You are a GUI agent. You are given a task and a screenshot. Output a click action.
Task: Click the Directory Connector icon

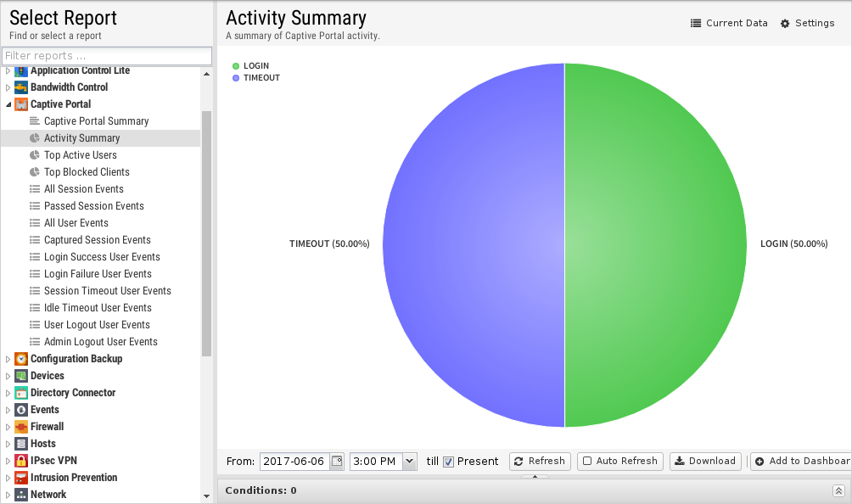(x=21, y=393)
